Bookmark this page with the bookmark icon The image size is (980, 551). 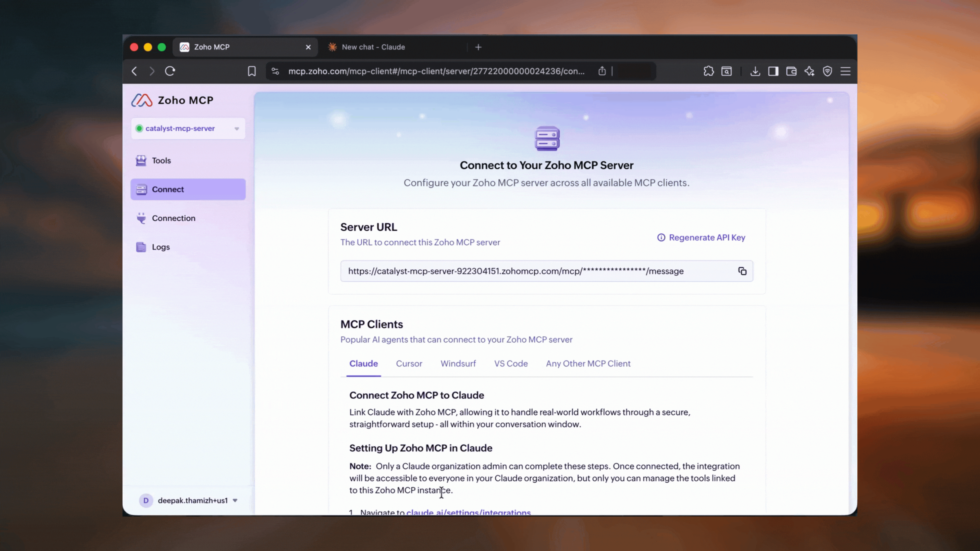point(251,71)
